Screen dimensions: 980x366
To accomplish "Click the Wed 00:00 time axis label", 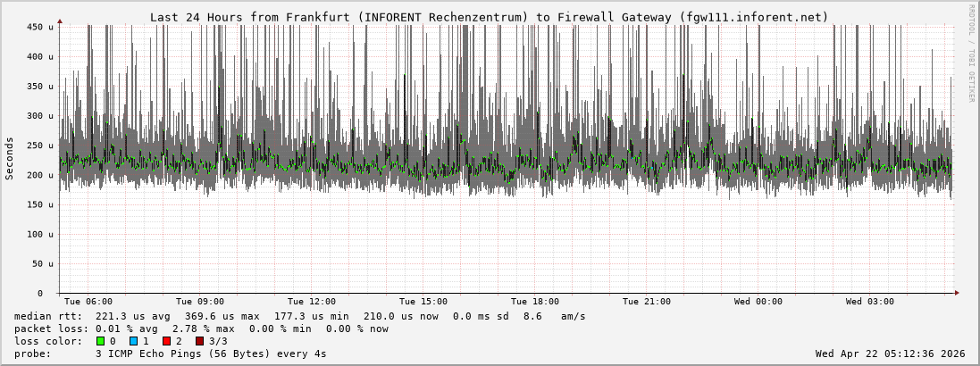I will (758, 302).
